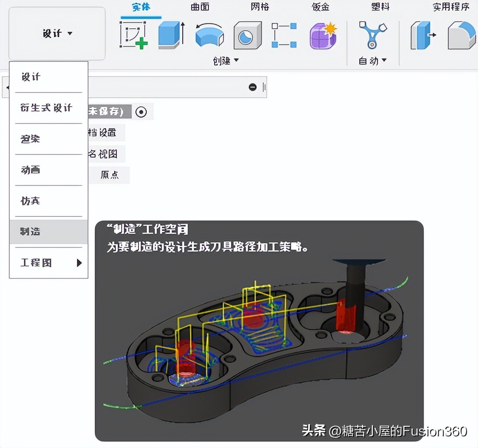The width and height of the screenshot is (478, 448).
Task: Open the 钣金 tab
Action: tap(320, 7)
